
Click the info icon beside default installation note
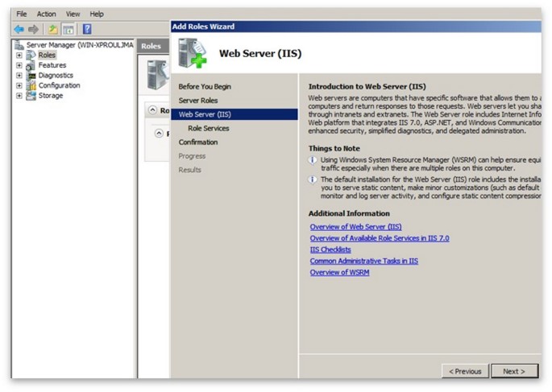(x=312, y=179)
